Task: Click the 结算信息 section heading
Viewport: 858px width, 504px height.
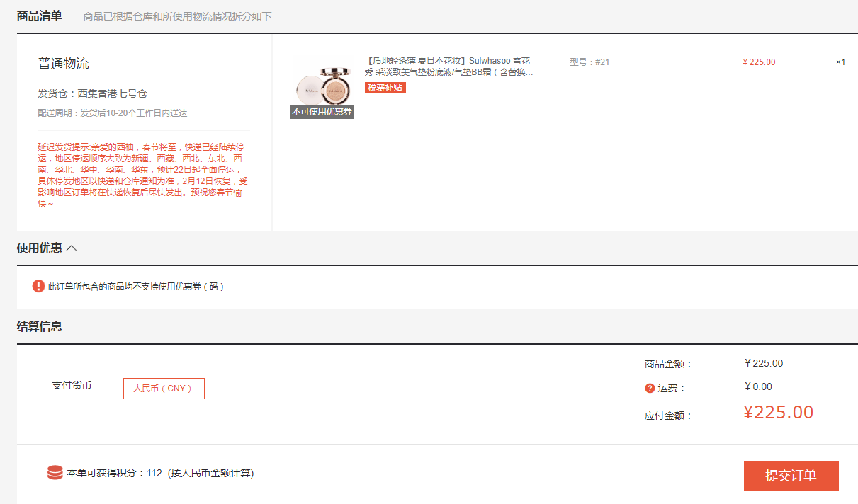Action: pyautogui.click(x=40, y=326)
